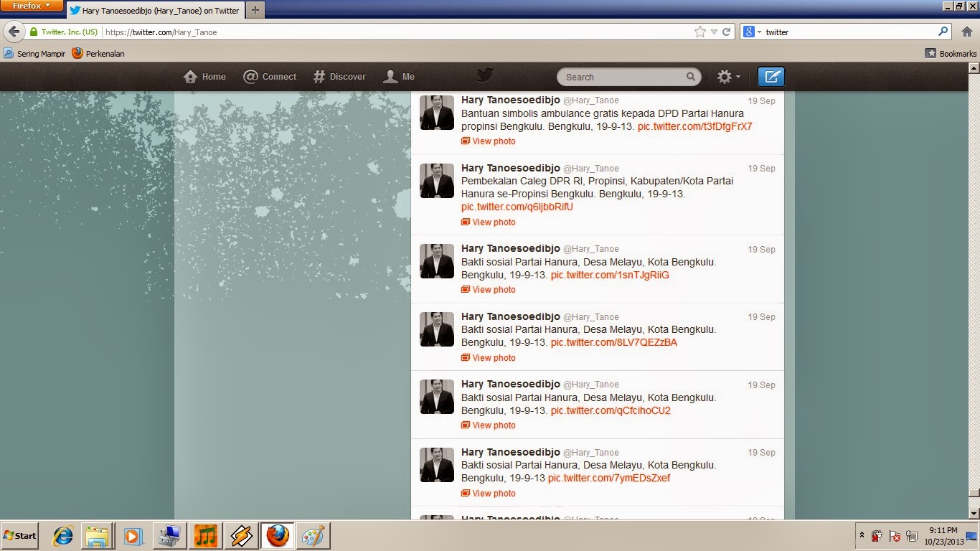
Task: Open the Winamp lightning taskbar icon
Action: (x=242, y=536)
